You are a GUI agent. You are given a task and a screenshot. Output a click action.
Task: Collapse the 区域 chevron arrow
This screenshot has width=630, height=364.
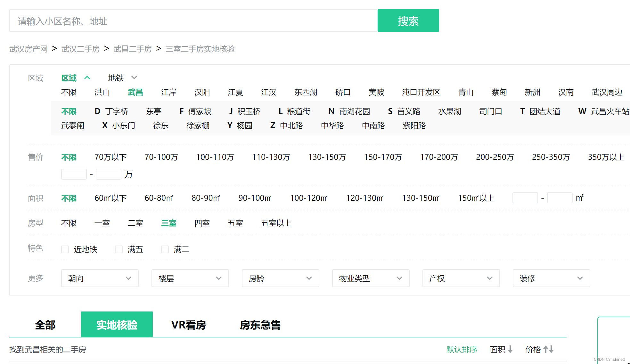87,78
